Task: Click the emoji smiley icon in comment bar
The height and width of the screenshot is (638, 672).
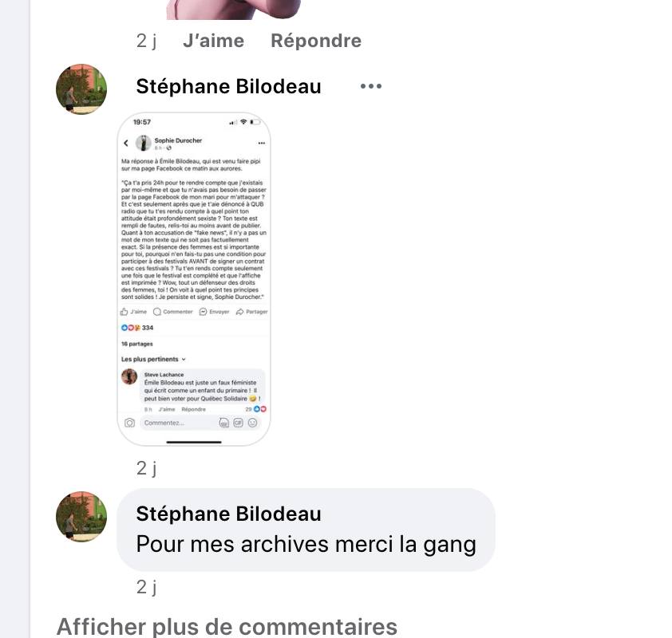Action: [253, 423]
